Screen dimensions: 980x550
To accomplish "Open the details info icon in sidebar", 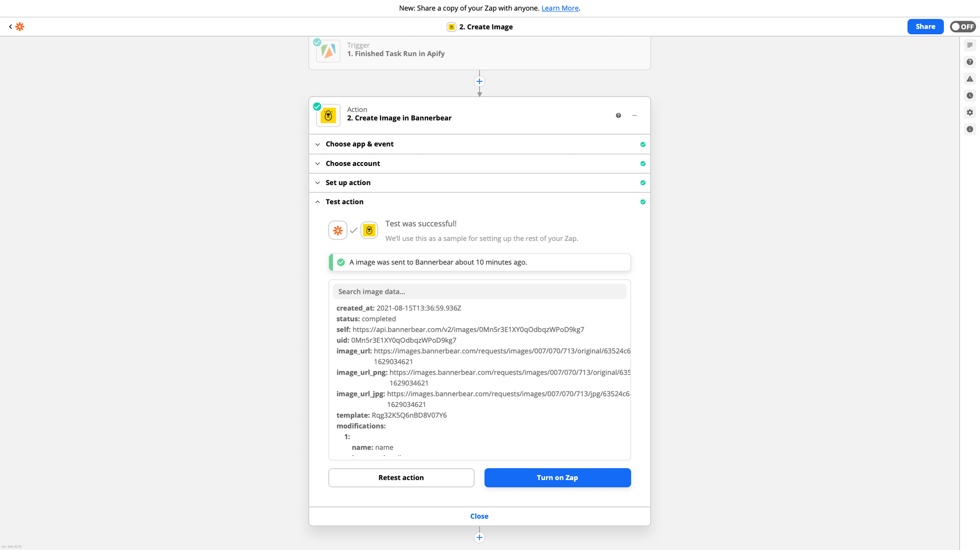I will [x=970, y=129].
